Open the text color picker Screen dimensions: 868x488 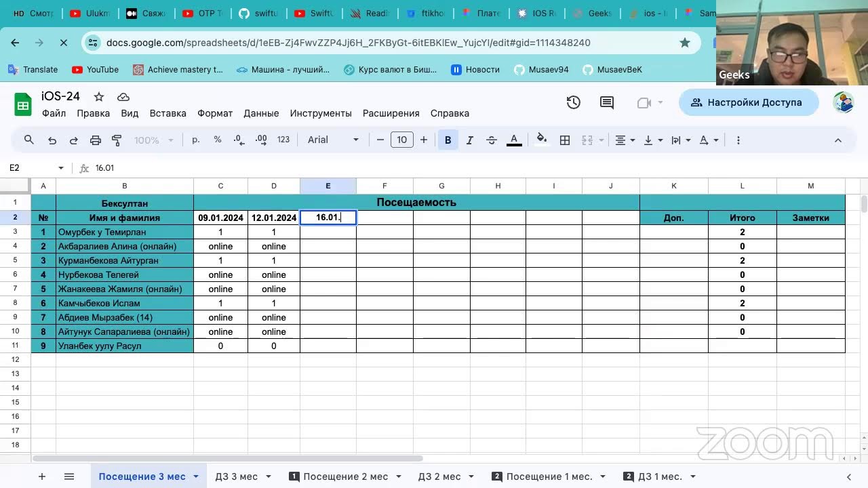coord(515,140)
